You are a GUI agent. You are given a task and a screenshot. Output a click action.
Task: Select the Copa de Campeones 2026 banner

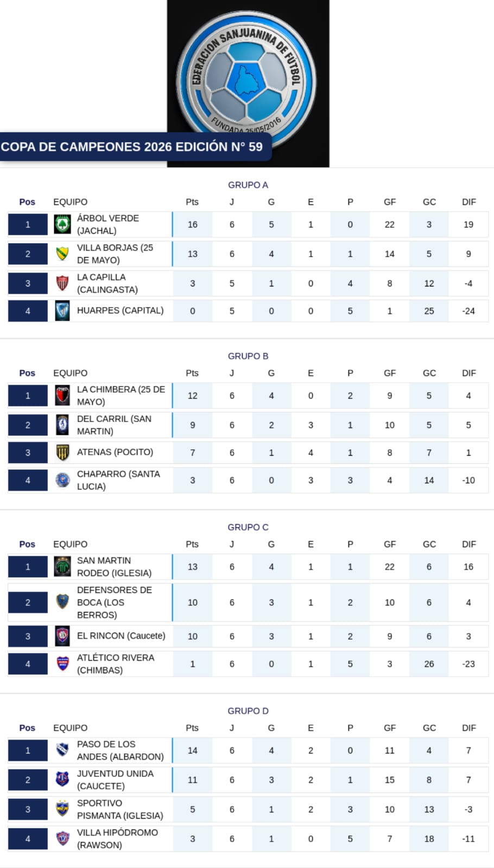click(x=132, y=147)
